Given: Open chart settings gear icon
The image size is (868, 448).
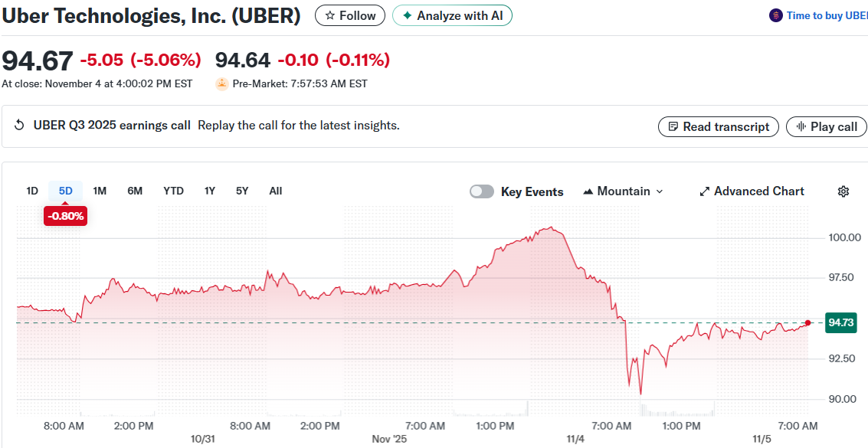Looking at the screenshot, I should click(x=843, y=191).
